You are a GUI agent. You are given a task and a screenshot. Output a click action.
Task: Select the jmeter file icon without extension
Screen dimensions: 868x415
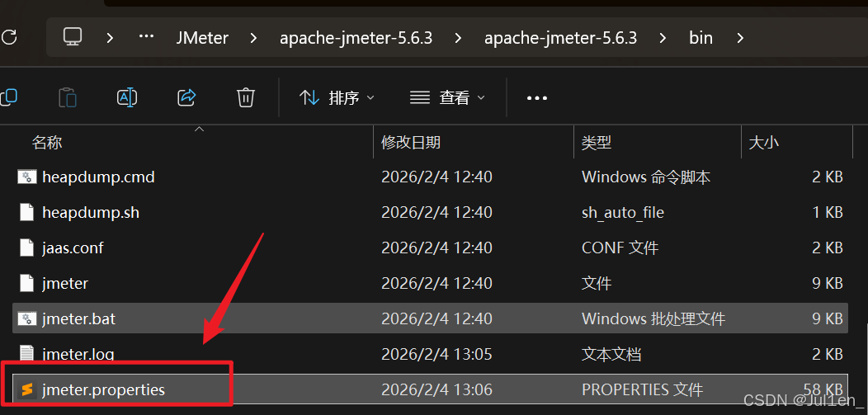(x=27, y=283)
